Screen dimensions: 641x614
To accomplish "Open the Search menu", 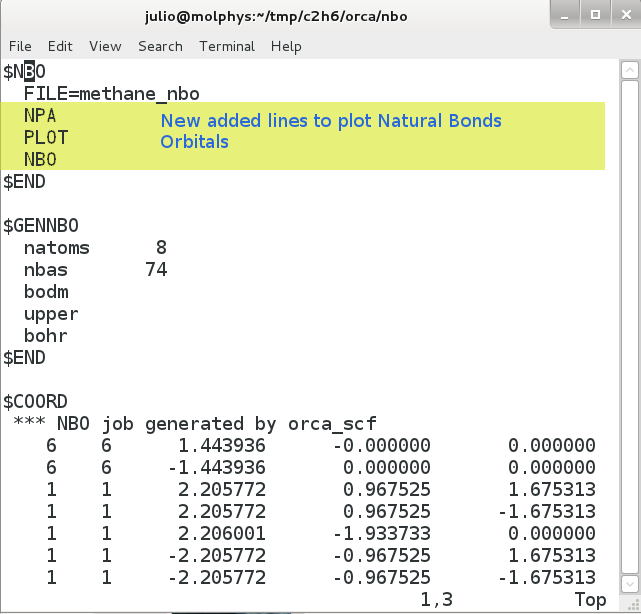I will 160,46.
